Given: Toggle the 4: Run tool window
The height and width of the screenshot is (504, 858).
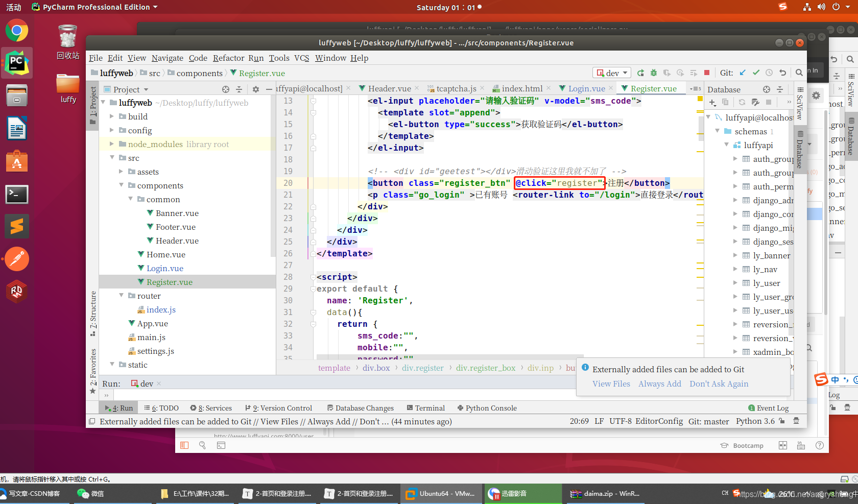Looking at the screenshot, I should pos(118,408).
